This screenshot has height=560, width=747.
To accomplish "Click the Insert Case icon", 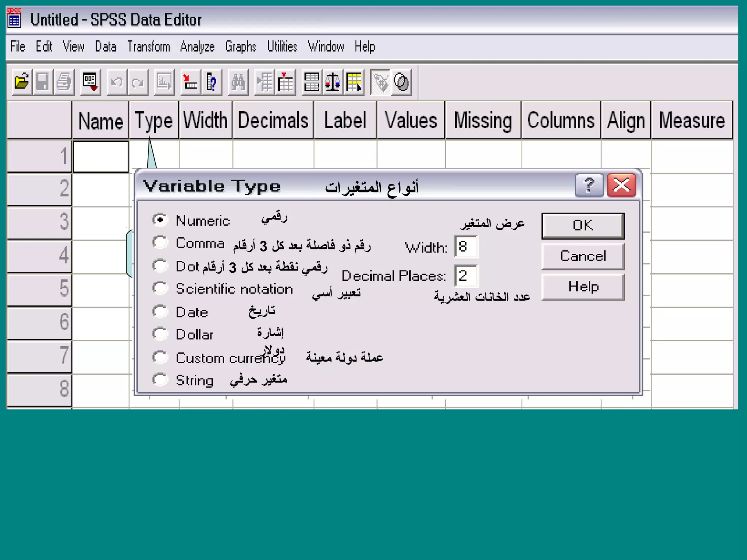I will coord(264,82).
